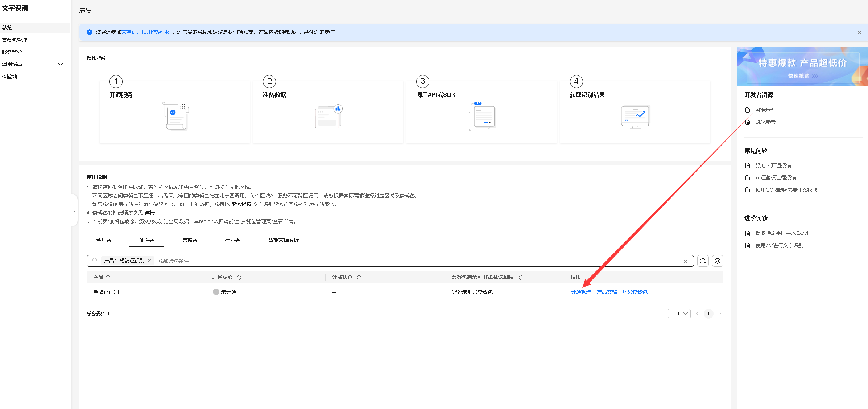Click the 购买套餐包 link
Viewport: 868px width, 409px height.
pyautogui.click(x=635, y=292)
